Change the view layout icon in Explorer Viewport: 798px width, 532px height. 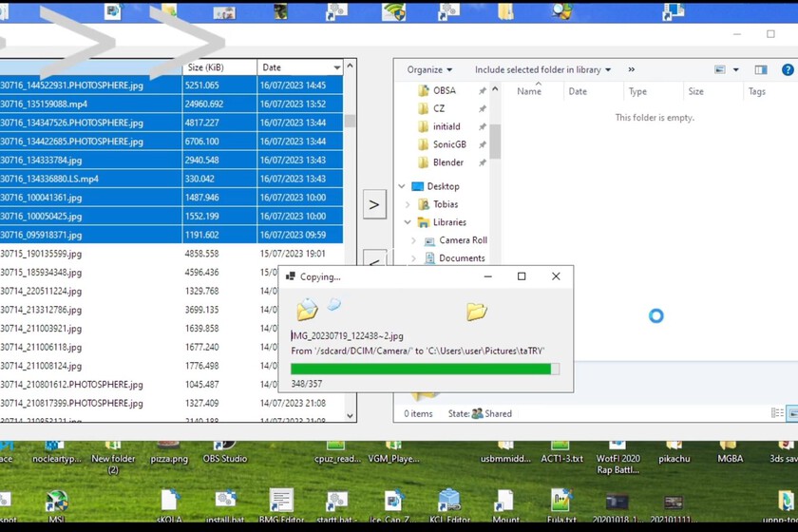pyautogui.click(x=720, y=69)
